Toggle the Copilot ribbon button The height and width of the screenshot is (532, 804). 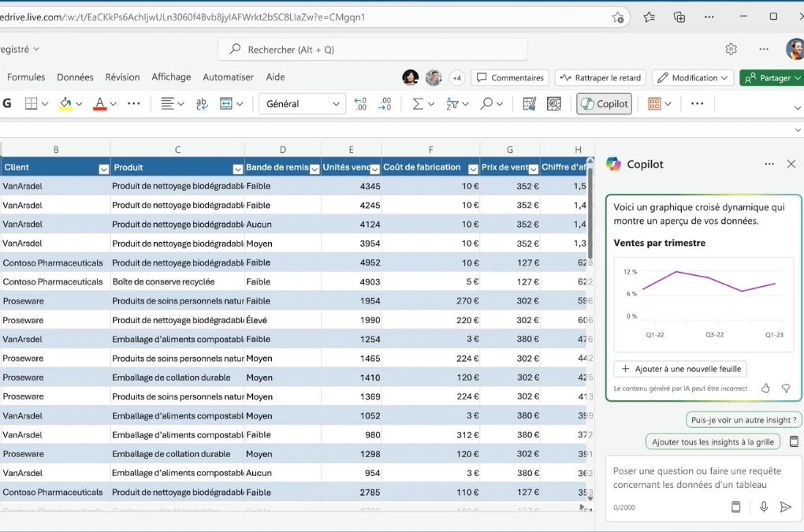(604, 103)
